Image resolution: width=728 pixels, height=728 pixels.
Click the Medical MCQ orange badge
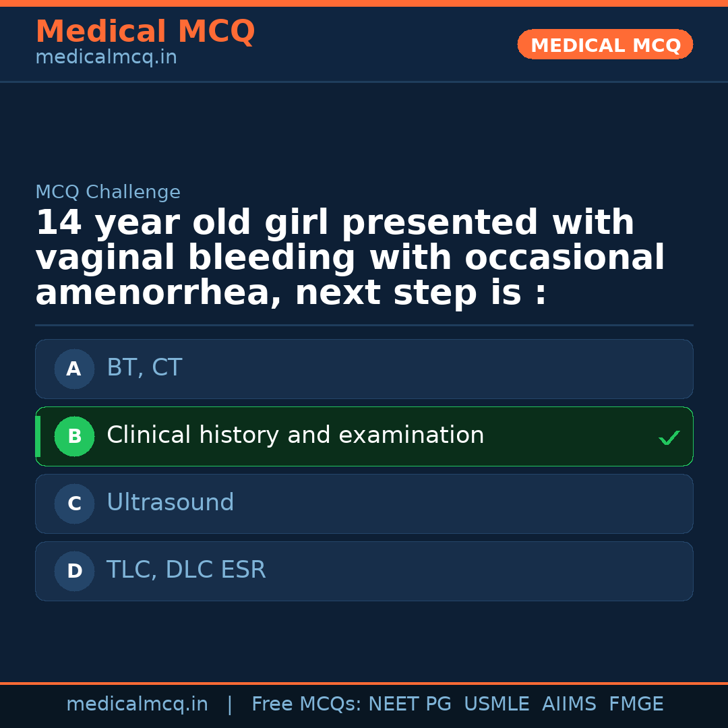[x=605, y=44]
